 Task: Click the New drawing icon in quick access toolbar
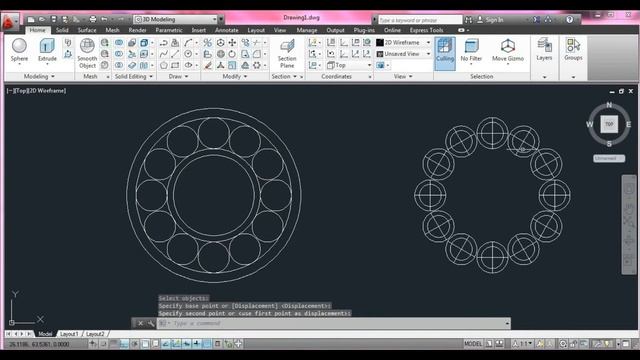(x=31, y=19)
